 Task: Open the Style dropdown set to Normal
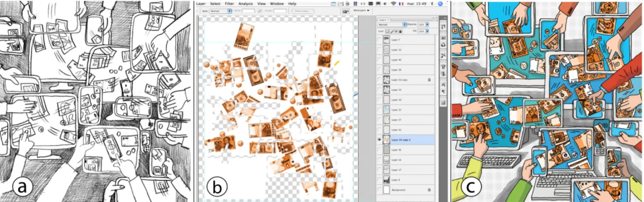click(x=221, y=11)
